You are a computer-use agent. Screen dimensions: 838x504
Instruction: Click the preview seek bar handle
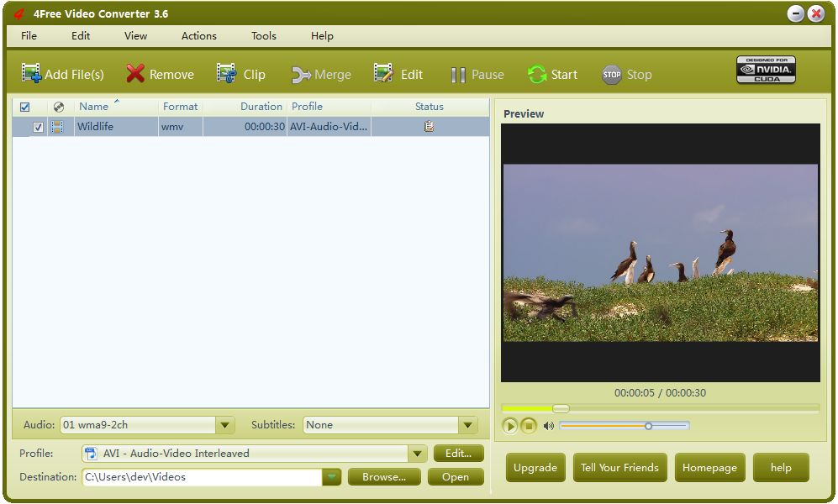pos(561,408)
